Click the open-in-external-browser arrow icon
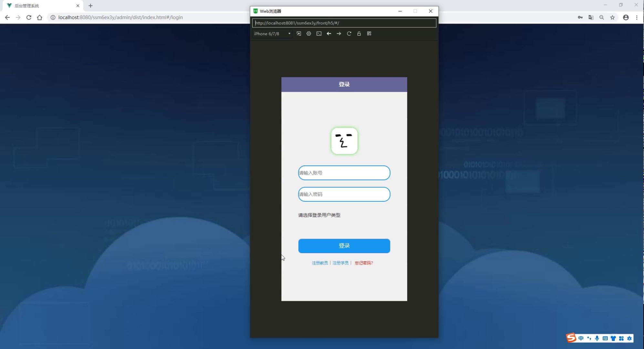644x349 pixels. 299,34
